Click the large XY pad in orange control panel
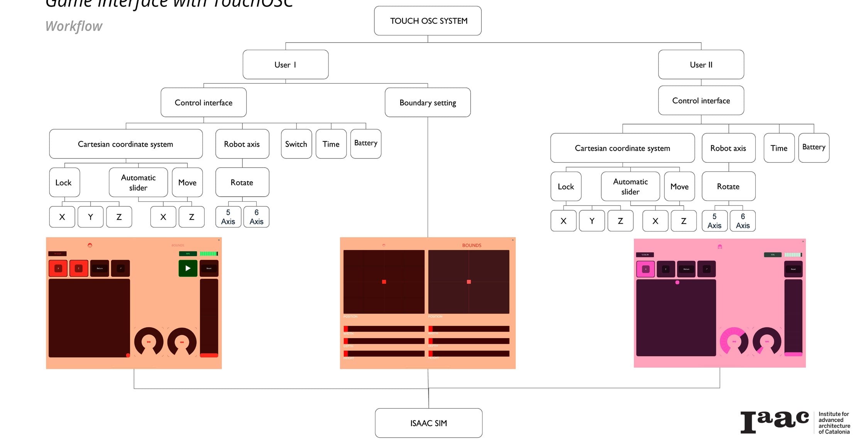This screenshot has height=445, width=868. pyautogui.click(x=90, y=318)
